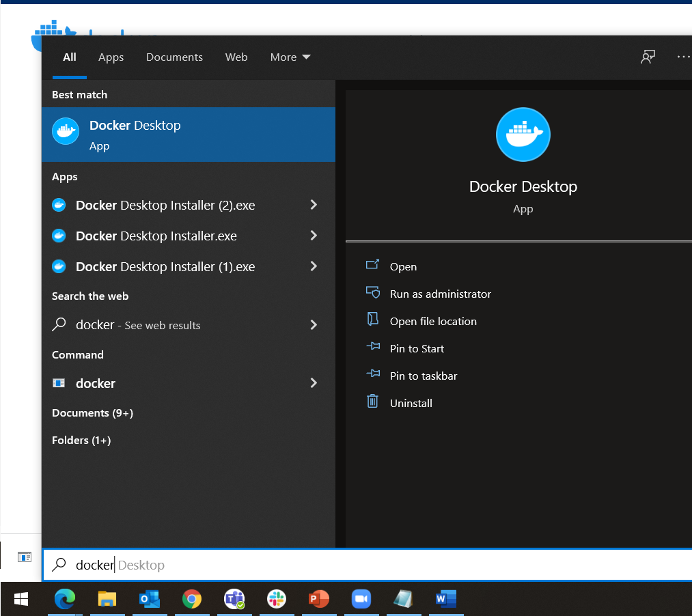
Task: Open the search options ellipsis menu
Action: [683, 57]
